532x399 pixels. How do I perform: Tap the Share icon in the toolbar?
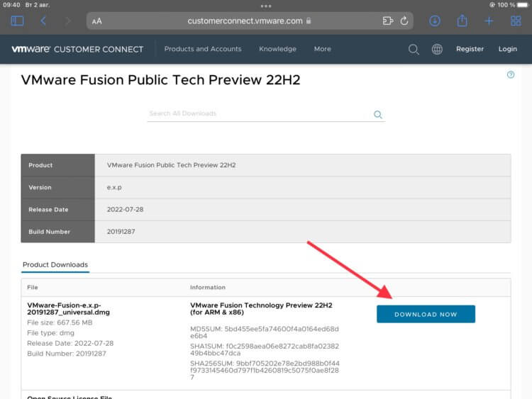click(462, 21)
